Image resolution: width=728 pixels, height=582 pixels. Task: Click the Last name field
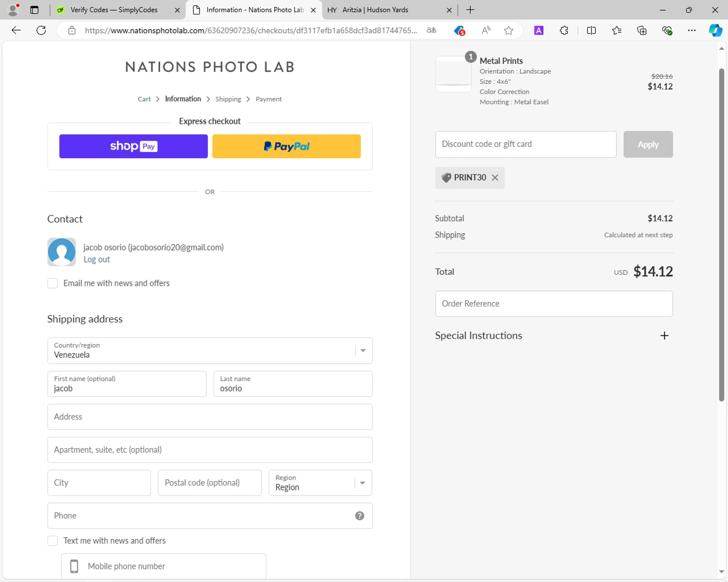(293, 384)
